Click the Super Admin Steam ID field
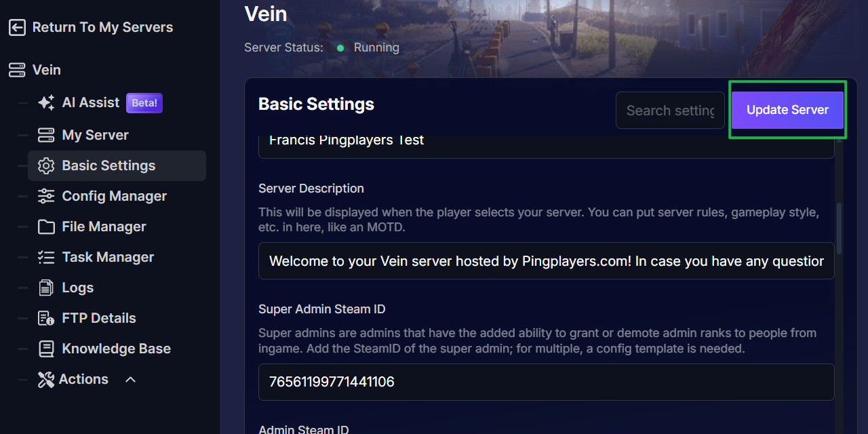 click(x=546, y=382)
